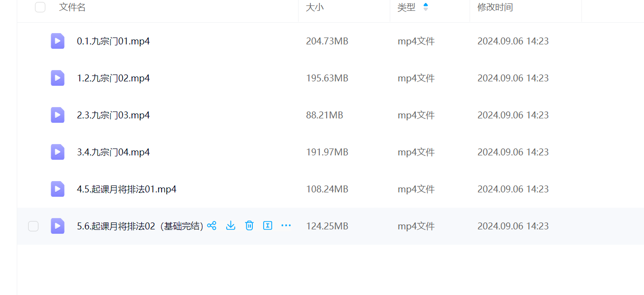
Task: Open file 0.1.九宗门01.mp4 by name
Action: pyautogui.click(x=113, y=41)
